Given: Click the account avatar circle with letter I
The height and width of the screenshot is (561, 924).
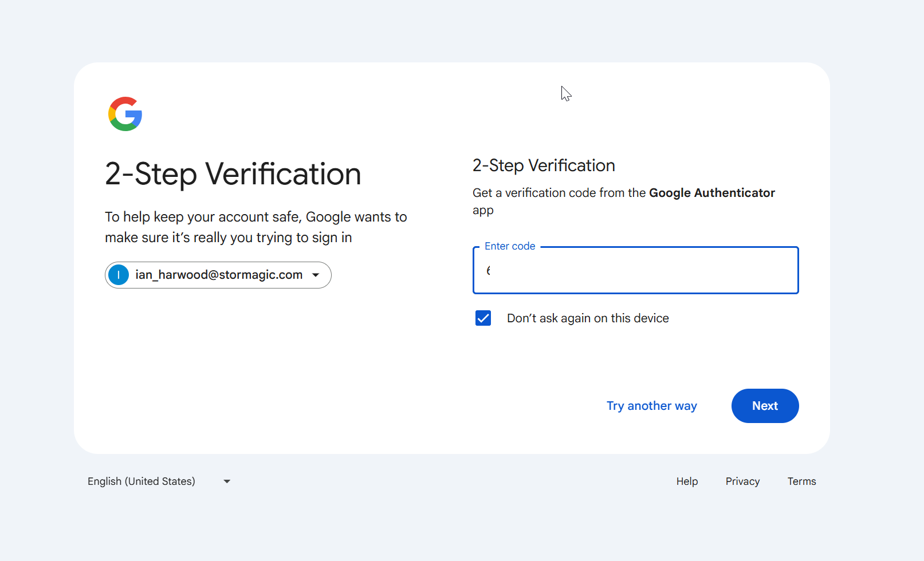Looking at the screenshot, I should [x=119, y=275].
